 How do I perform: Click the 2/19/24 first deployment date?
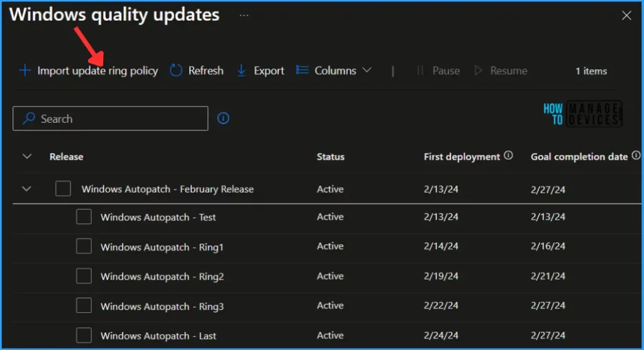pyautogui.click(x=441, y=276)
